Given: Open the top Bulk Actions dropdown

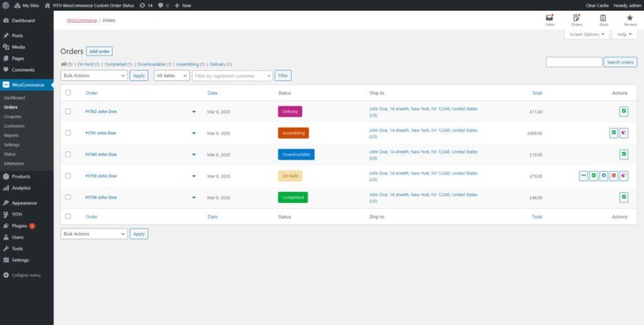Looking at the screenshot, I should pos(94,76).
